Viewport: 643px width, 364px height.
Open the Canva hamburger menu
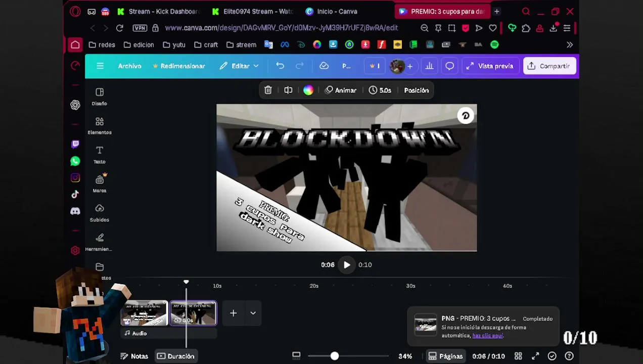click(x=100, y=66)
